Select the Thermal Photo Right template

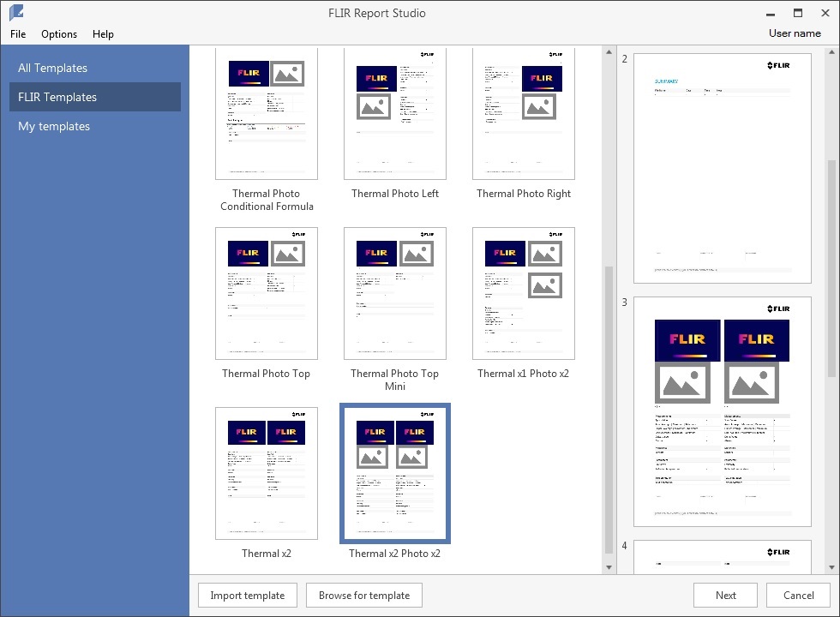tap(523, 114)
